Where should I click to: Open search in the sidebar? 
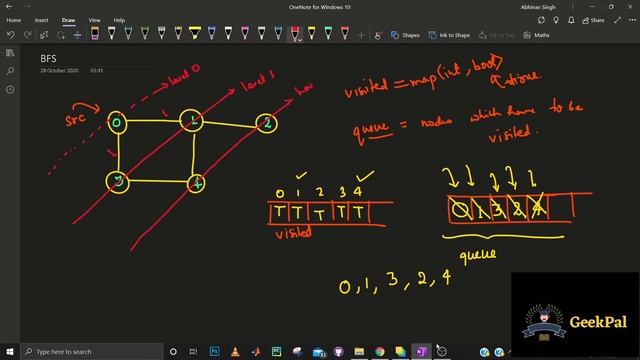coord(10,71)
